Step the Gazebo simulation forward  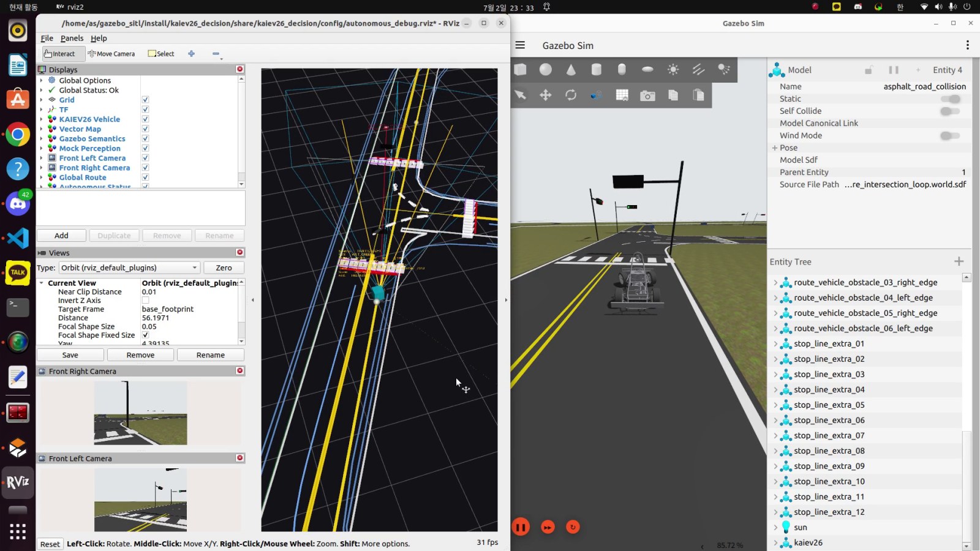[548, 527]
